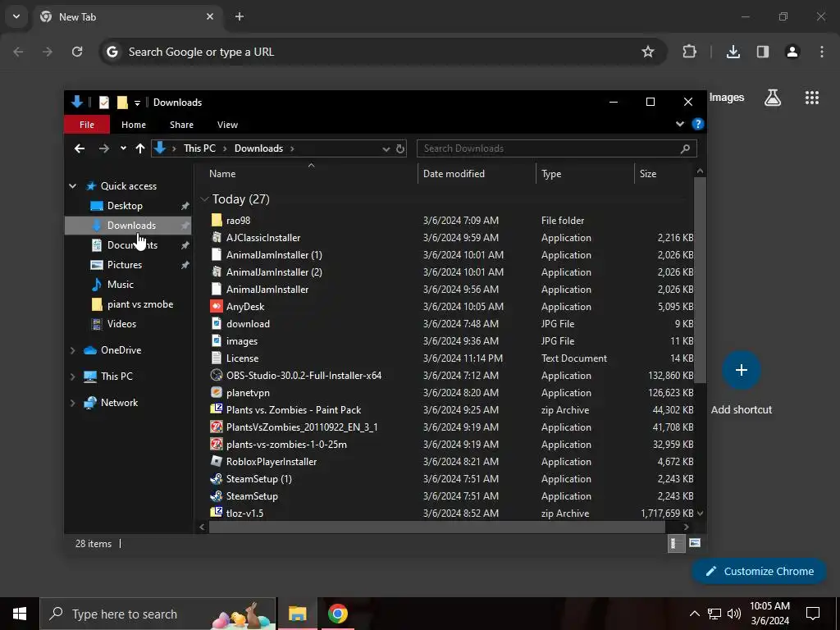Click the Search Downloads field

[x=557, y=148]
